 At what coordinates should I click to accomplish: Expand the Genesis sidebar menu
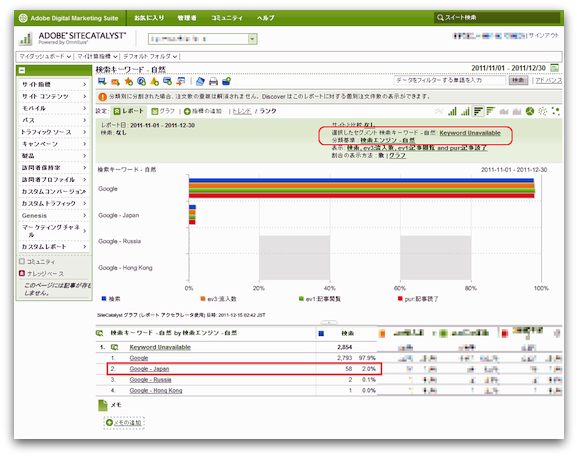(x=54, y=215)
